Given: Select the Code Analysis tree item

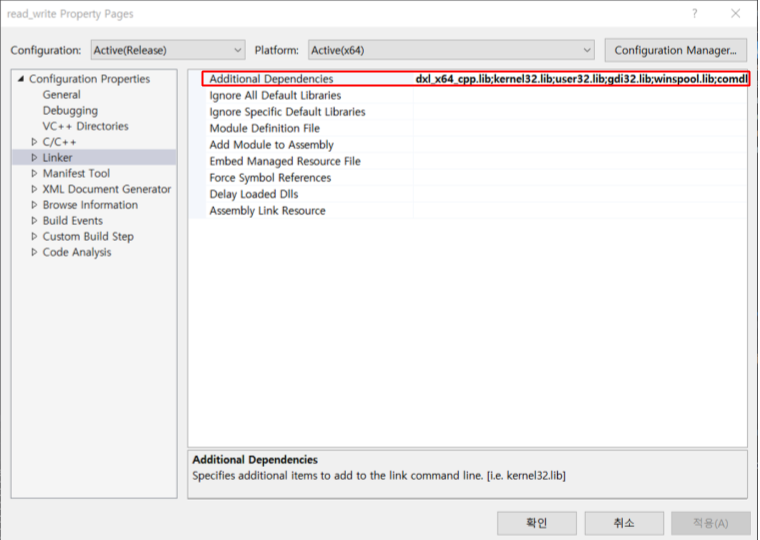Looking at the screenshot, I should [x=77, y=253].
